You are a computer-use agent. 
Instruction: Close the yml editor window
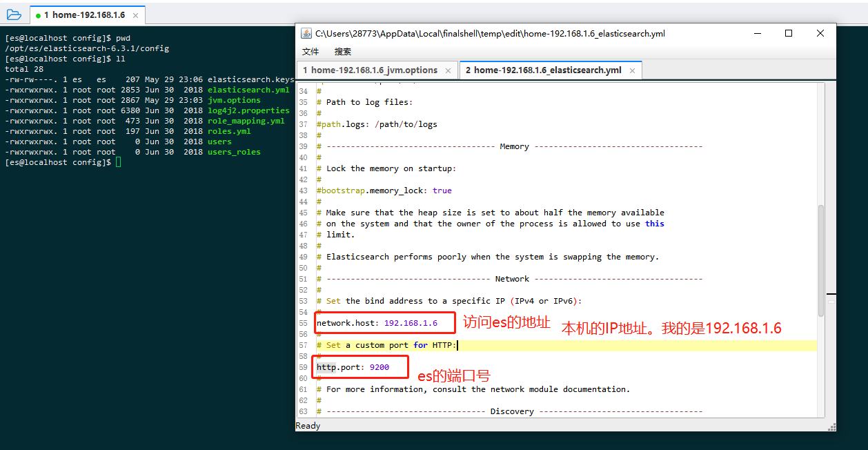pos(820,33)
